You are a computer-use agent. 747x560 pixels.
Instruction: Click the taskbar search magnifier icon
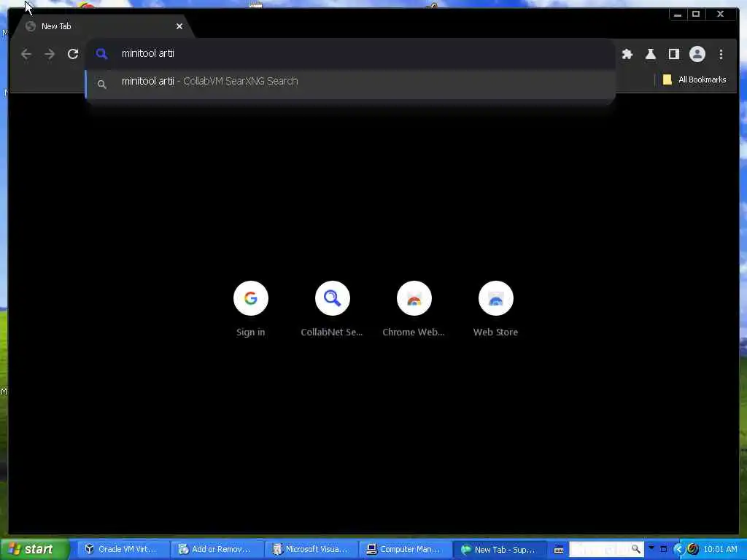tap(636, 549)
